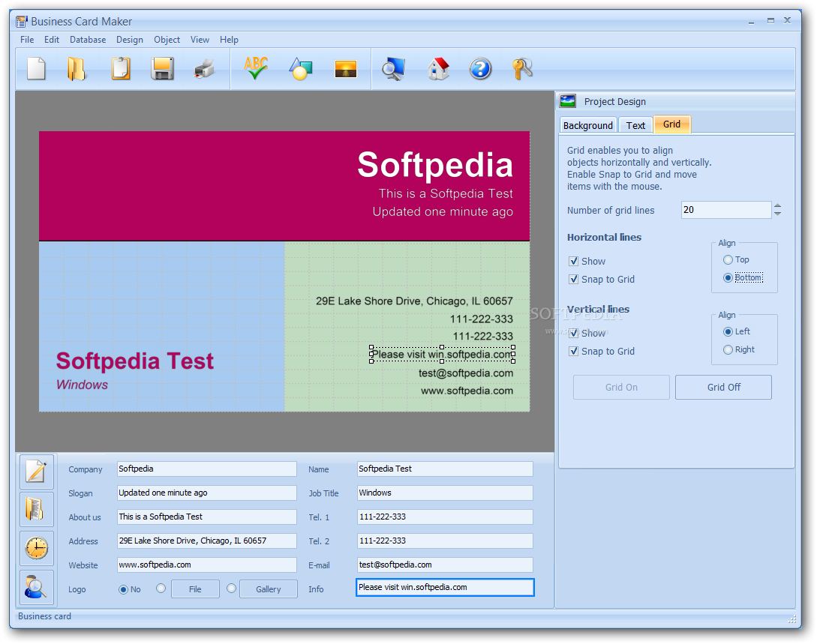Open the Help menu

tap(229, 40)
